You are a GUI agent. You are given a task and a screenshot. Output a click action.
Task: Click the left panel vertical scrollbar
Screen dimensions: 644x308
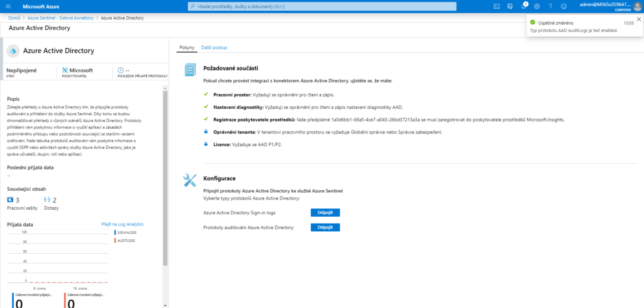click(x=165, y=176)
